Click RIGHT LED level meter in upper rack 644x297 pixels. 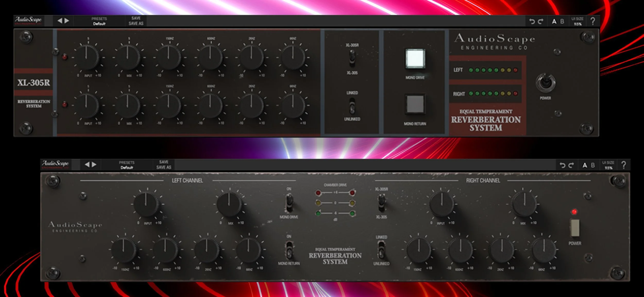tap(493, 94)
